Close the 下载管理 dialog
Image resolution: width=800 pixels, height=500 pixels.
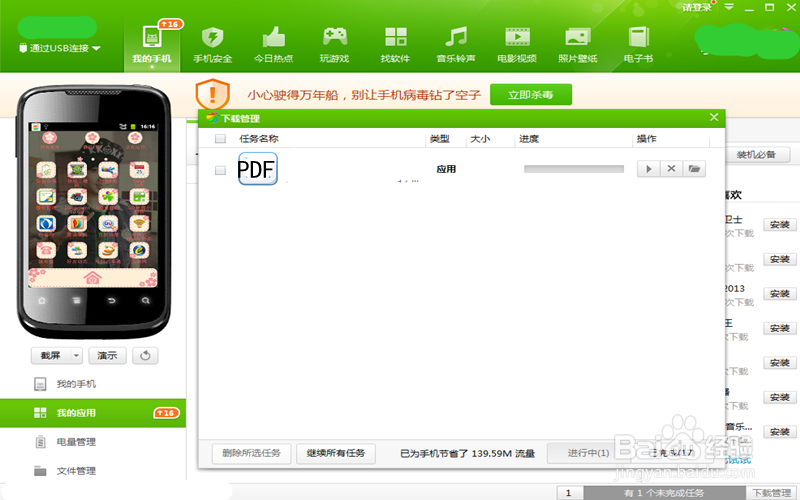click(714, 117)
